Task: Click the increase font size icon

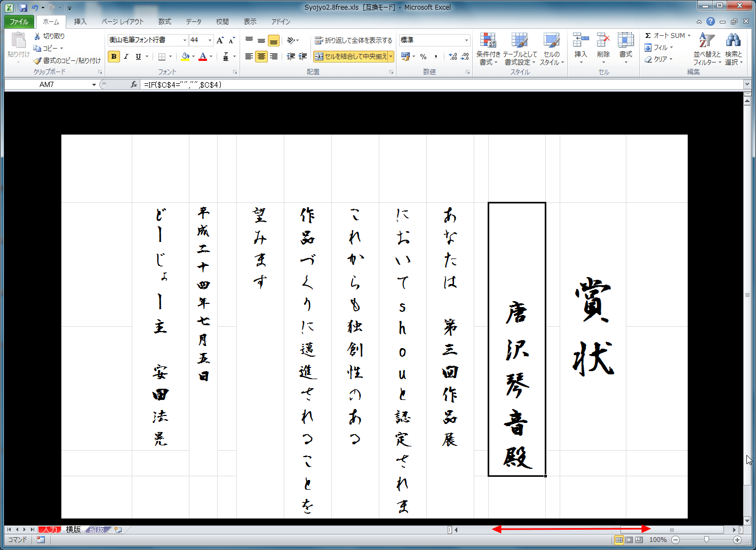Action: [220, 40]
